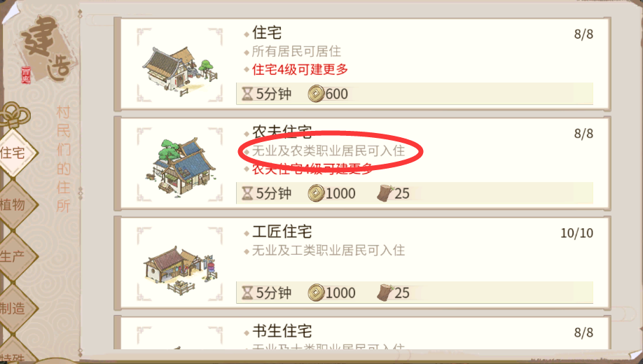The image size is (643, 364).
Task: Open the 住宅 category tab
Action: [x=13, y=153]
